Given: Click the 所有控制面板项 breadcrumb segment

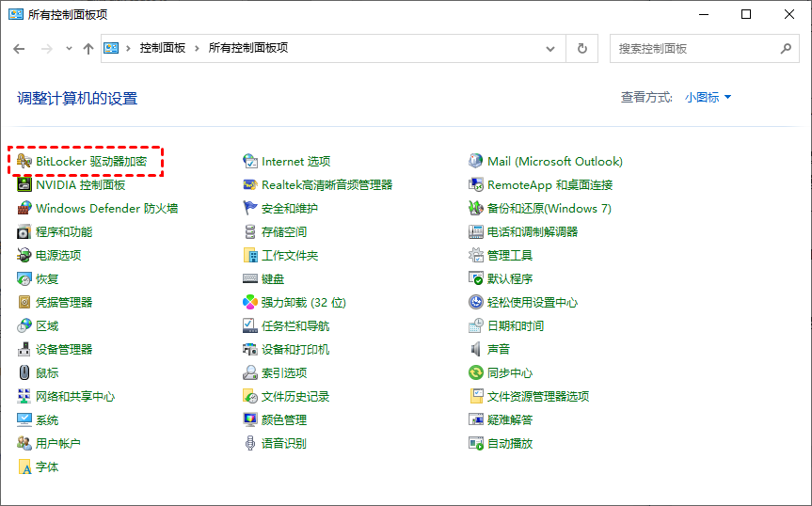Looking at the screenshot, I should pos(248,48).
